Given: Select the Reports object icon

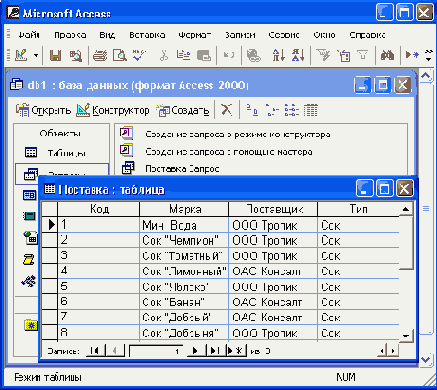Looking at the screenshot, I should click(29, 216).
